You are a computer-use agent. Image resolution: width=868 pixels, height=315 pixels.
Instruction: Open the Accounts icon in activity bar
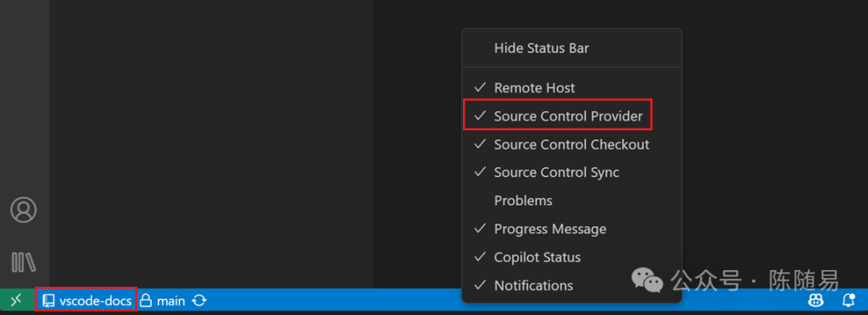pyautogui.click(x=24, y=210)
